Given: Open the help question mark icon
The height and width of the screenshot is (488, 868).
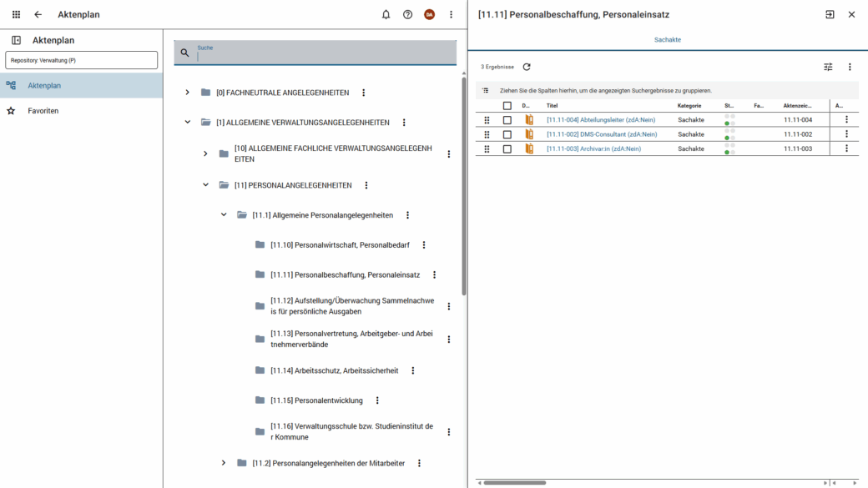Looking at the screenshot, I should 407,14.
